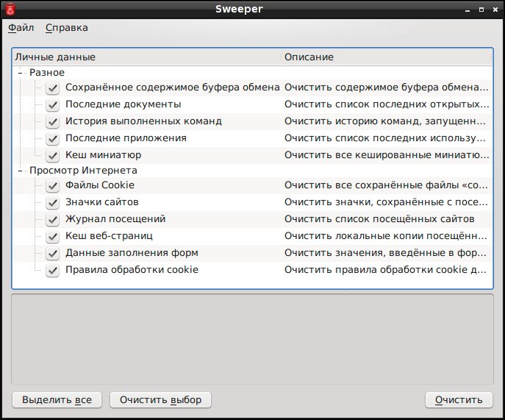Select row text Кеш веб-страниц

[110, 236]
